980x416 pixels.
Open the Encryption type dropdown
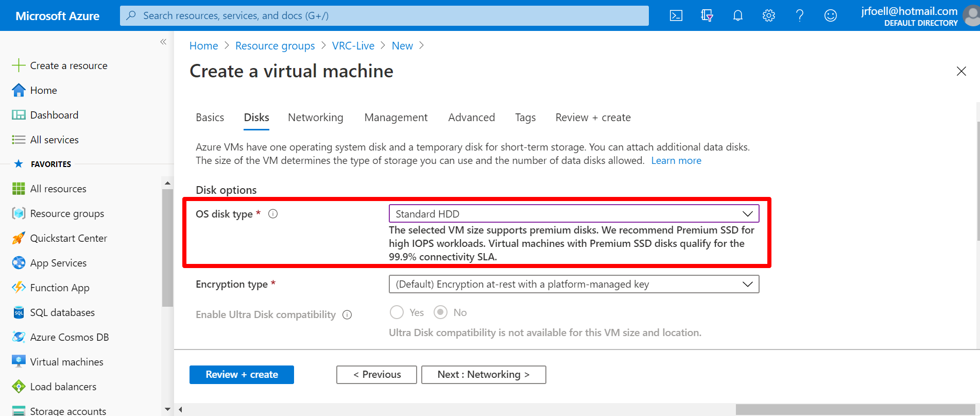pos(574,284)
